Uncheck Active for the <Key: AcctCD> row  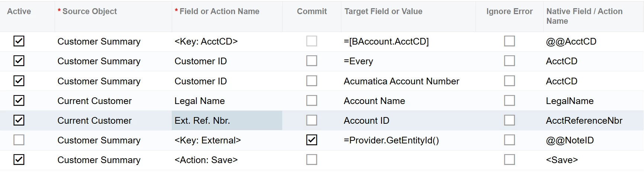tap(19, 41)
